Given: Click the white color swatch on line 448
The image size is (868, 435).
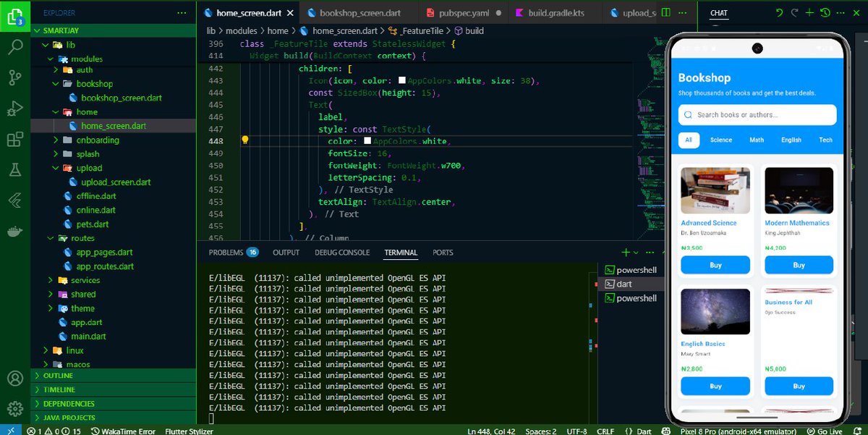Looking at the screenshot, I should pos(367,141).
